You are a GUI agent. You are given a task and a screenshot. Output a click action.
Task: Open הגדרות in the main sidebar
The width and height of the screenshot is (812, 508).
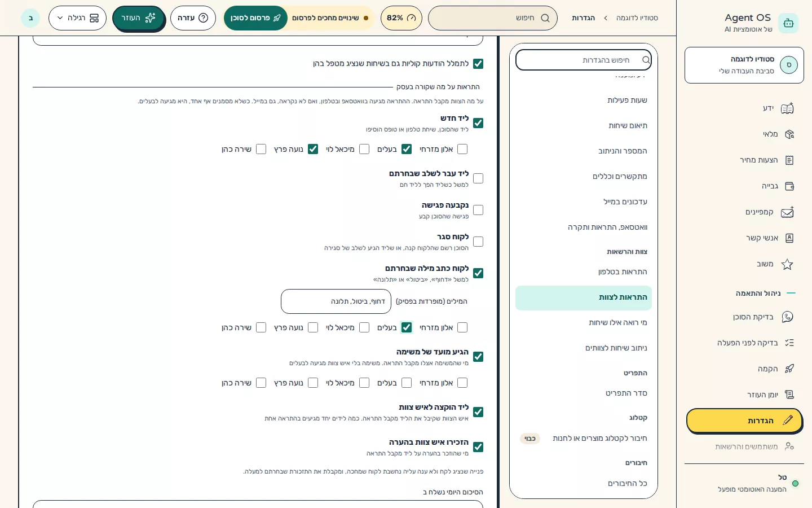pyautogui.click(x=744, y=421)
